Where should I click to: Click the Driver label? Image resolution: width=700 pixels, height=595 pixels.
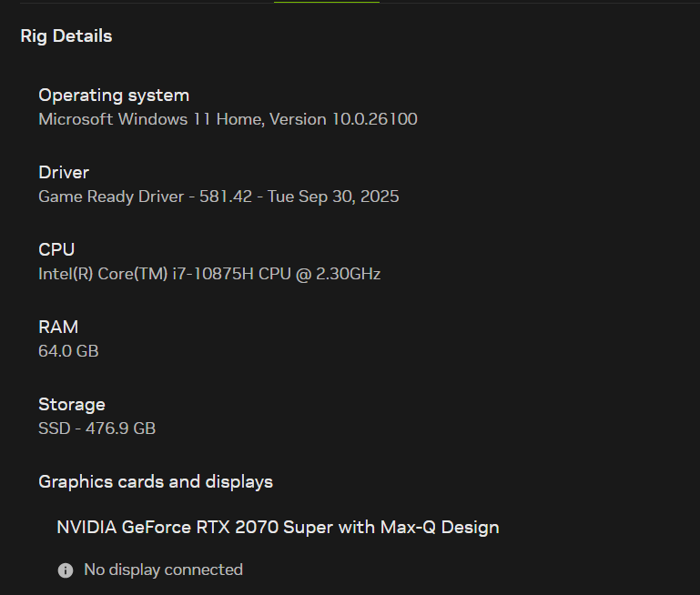click(64, 173)
